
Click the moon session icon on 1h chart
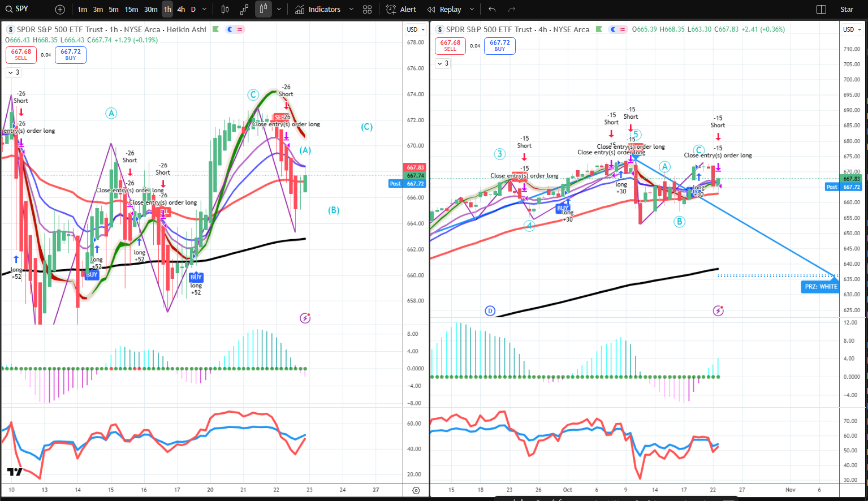coord(230,29)
